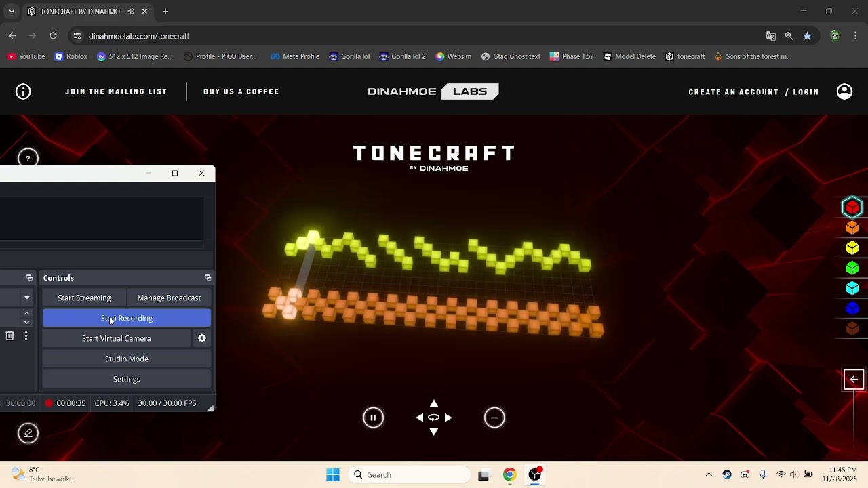Select the cyan cube block
868x488 pixels.
click(x=852, y=289)
